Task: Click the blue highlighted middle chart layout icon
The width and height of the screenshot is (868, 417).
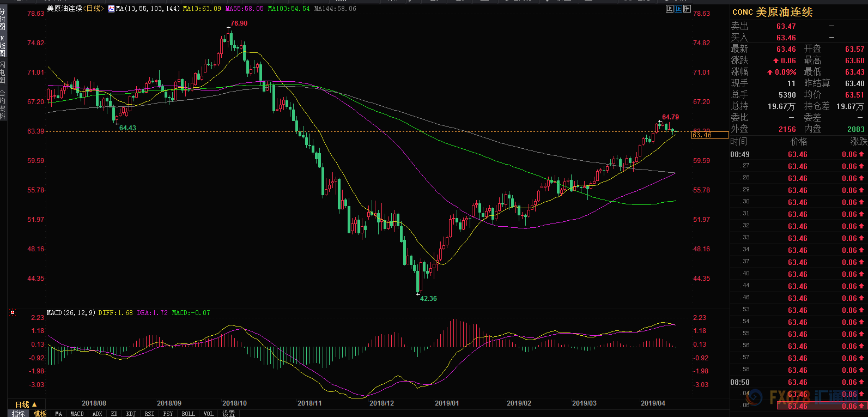Action: pyautogui.click(x=678, y=9)
